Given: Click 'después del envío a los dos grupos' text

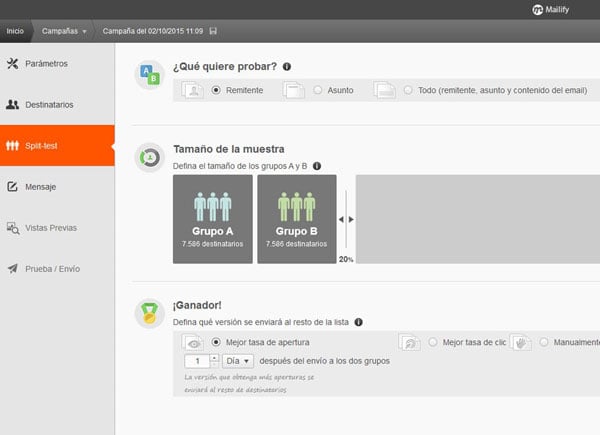Looking at the screenshot, I should [x=324, y=361].
